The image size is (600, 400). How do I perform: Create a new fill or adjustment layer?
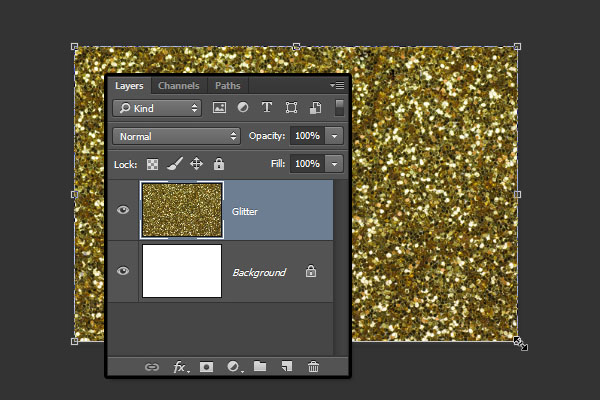pos(233,367)
